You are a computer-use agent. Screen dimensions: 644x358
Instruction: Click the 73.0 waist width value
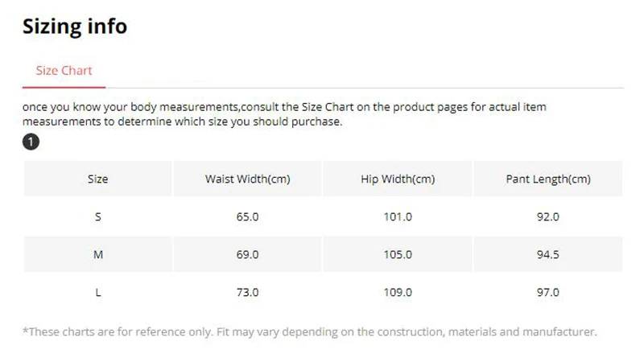coord(248,292)
